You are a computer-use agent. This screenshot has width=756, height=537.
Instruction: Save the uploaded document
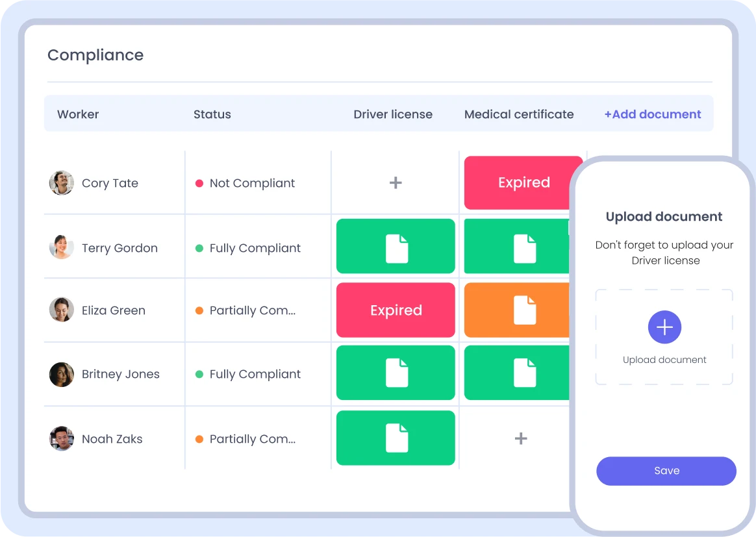pos(666,471)
